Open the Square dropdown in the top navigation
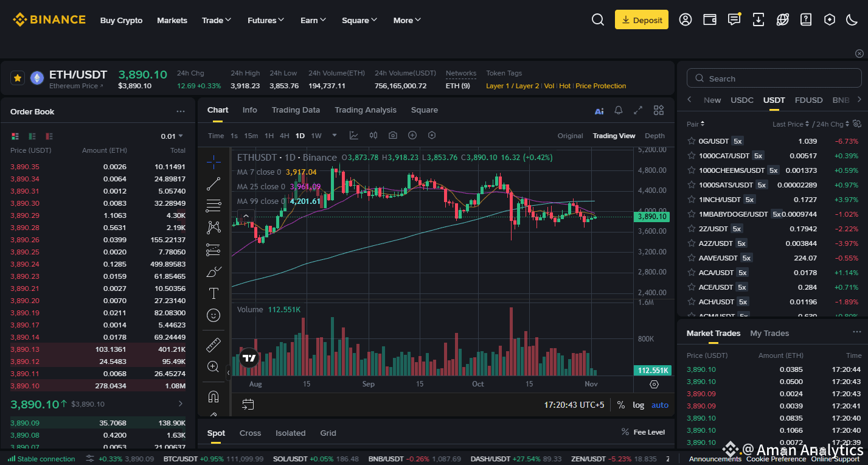The image size is (868, 465). 359,20
